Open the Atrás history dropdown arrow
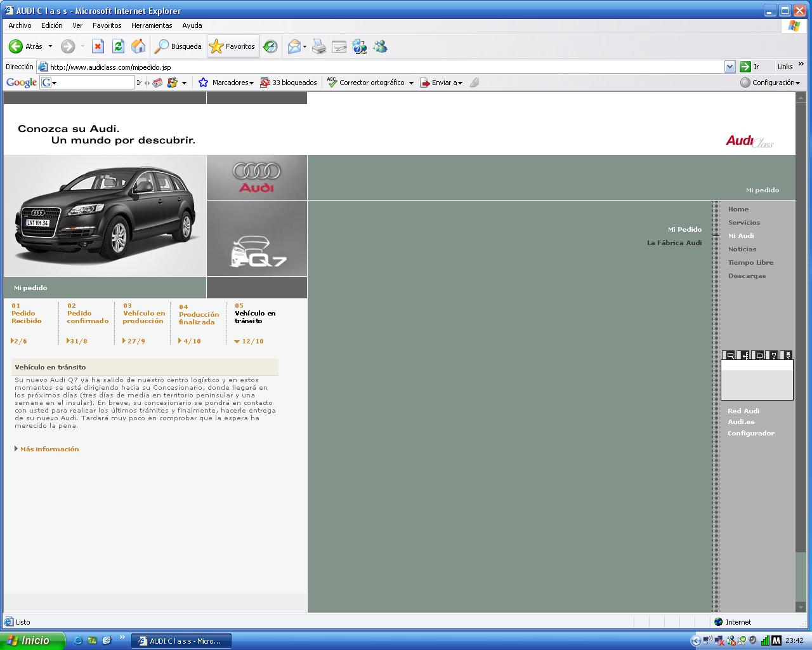 [x=50, y=46]
